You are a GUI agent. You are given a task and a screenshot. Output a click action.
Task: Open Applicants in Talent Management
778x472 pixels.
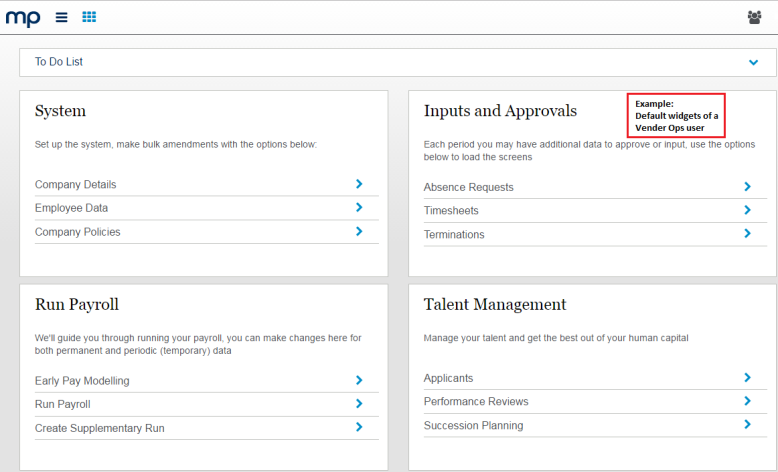tap(448, 378)
